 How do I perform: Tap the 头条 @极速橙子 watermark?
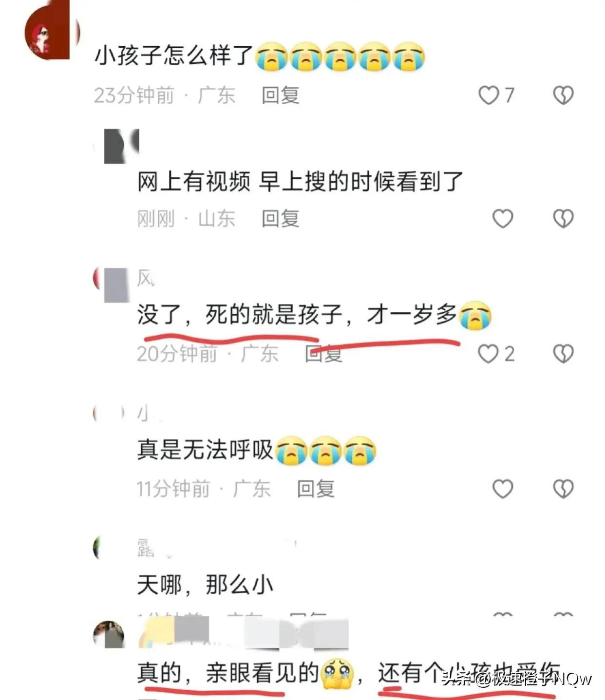[517, 678]
